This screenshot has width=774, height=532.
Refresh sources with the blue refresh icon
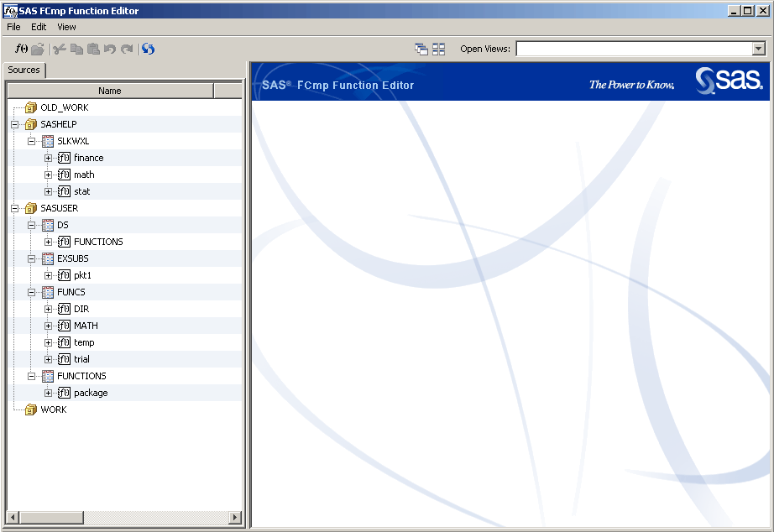pyautogui.click(x=148, y=49)
